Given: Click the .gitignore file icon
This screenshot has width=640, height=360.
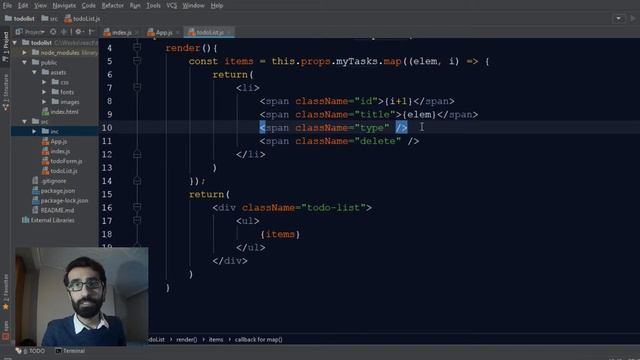Looking at the screenshot, I should click(36, 181).
